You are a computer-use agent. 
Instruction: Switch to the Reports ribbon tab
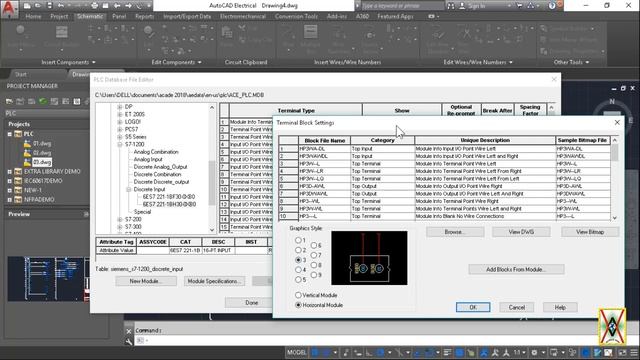pyautogui.click(x=144, y=16)
